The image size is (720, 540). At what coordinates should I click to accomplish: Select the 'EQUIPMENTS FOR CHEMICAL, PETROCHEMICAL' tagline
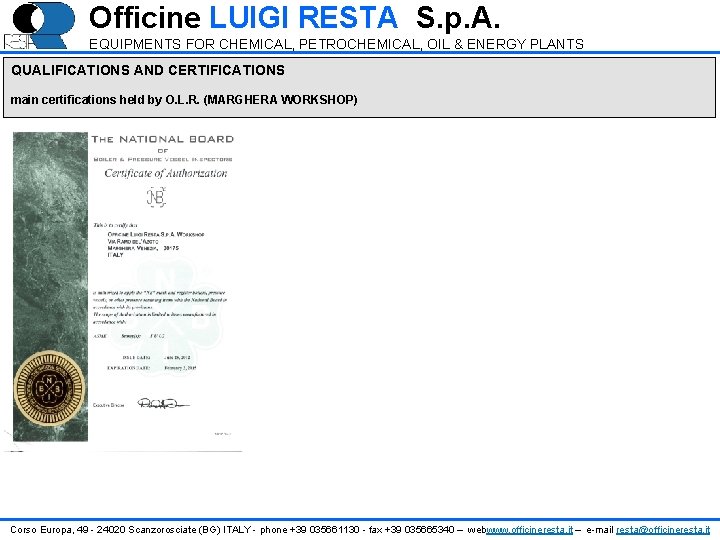click(336, 44)
